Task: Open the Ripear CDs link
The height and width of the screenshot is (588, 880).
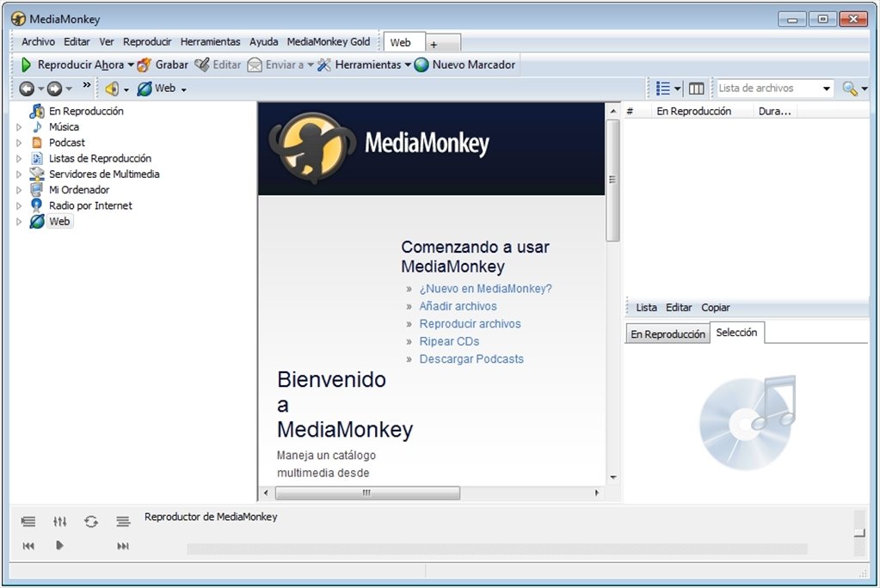Action: (x=449, y=341)
